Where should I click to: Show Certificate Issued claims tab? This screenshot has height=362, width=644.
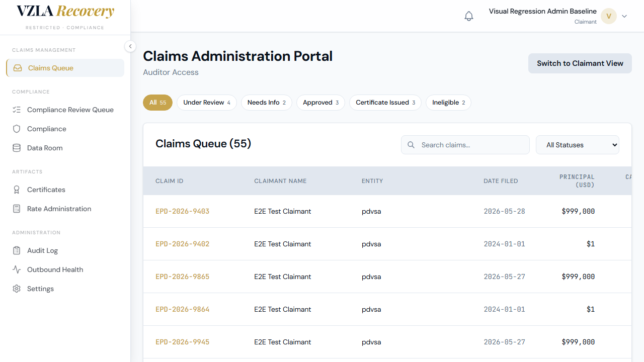[385, 103]
